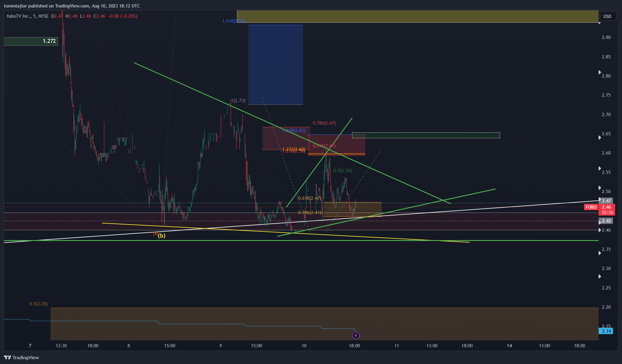Select the 1.272(2.60) fib label
Viewport: 622px width, 364px height.
tap(294, 149)
